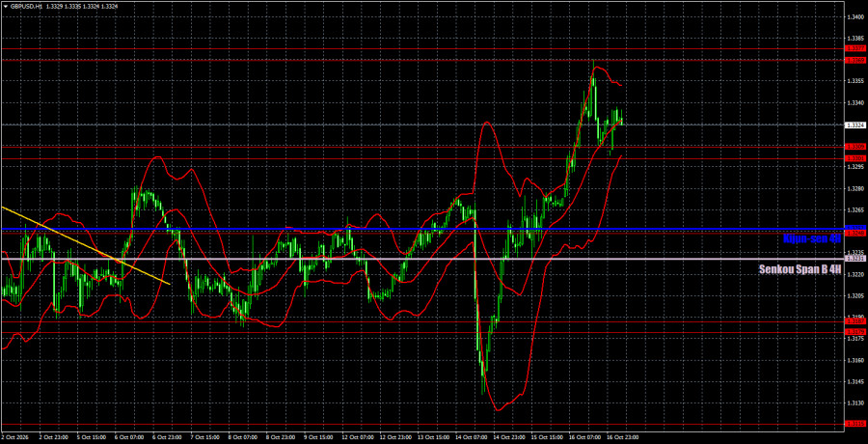Click the 7 Oct 15:00 time axis label

coord(206,437)
